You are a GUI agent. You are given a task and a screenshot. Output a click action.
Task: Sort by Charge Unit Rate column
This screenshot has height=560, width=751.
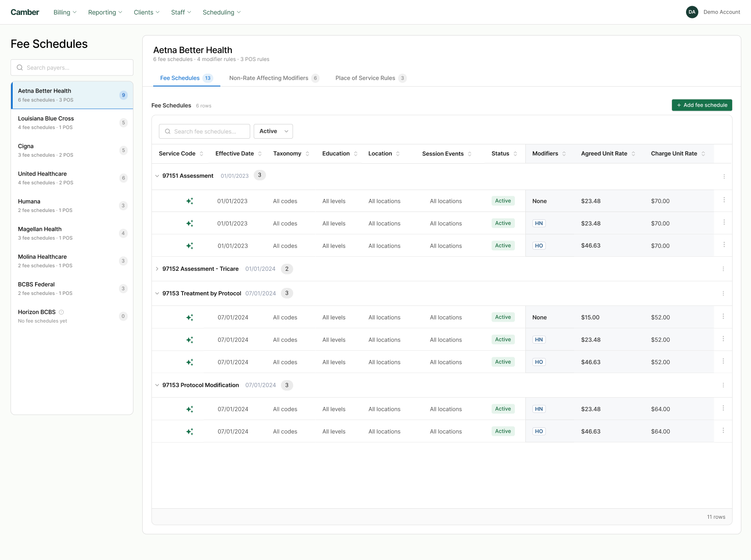click(x=703, y=154)
